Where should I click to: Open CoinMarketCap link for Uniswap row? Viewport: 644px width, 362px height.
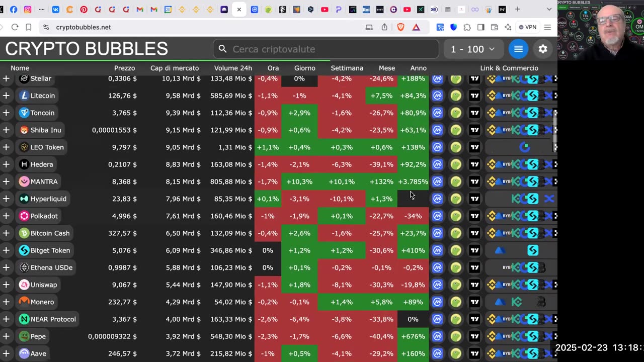point(437,285)
